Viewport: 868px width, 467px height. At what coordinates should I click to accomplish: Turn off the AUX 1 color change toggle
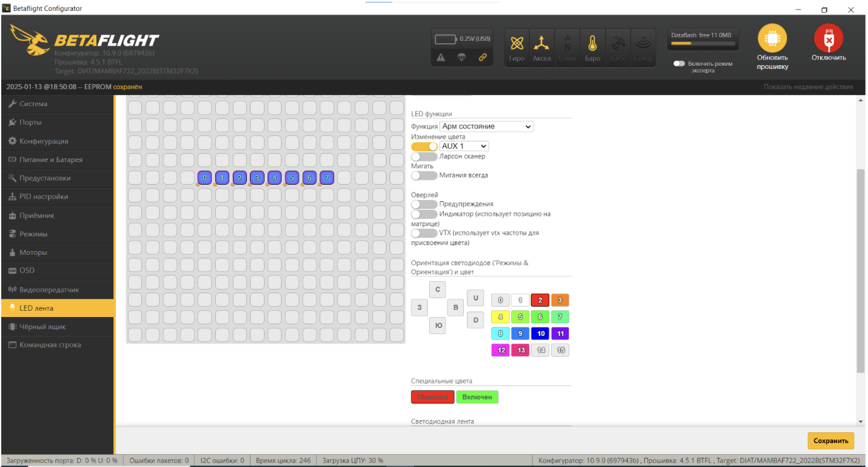point(424,146)
